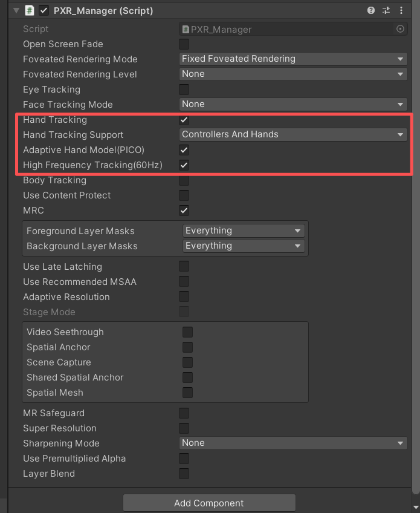
Task: Open the Hand Tracking Support dropdown
Action: coord(292,134)
